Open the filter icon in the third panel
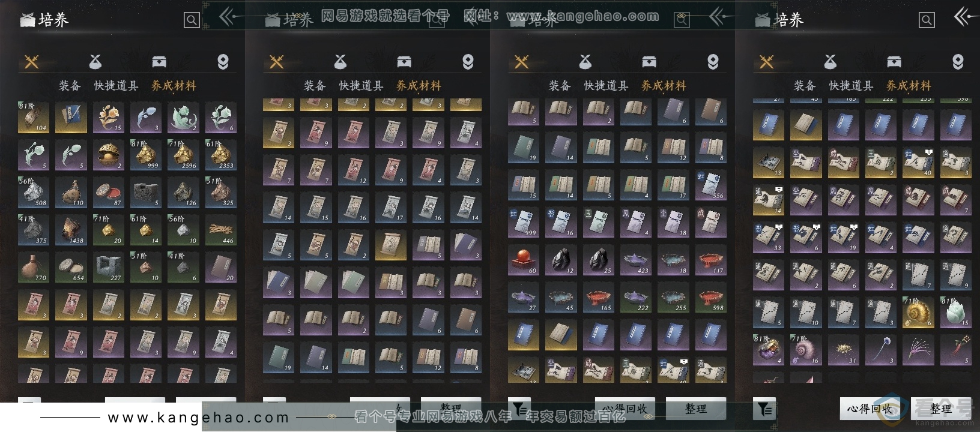The height and width of the screenshot is (432, 980). coord(519,409)
